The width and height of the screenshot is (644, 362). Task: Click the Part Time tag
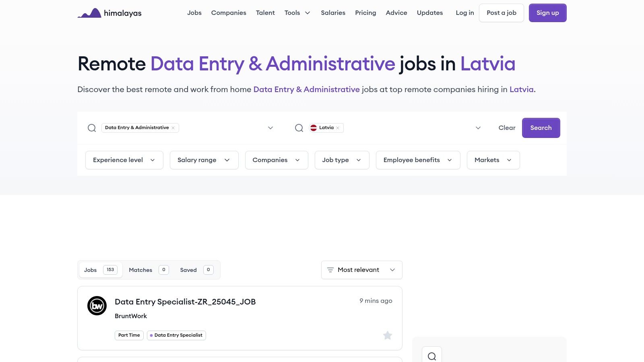[x=129, y=335]
